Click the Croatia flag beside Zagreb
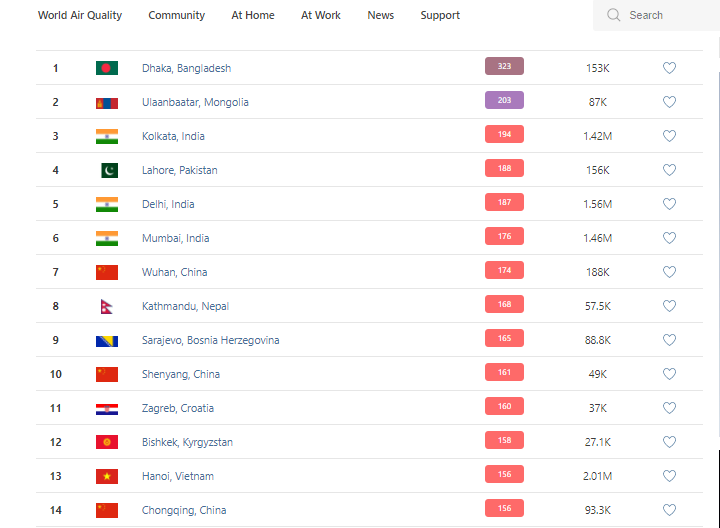Image resolution: width=720 pixels, height=528 pixels. point(107,408)
